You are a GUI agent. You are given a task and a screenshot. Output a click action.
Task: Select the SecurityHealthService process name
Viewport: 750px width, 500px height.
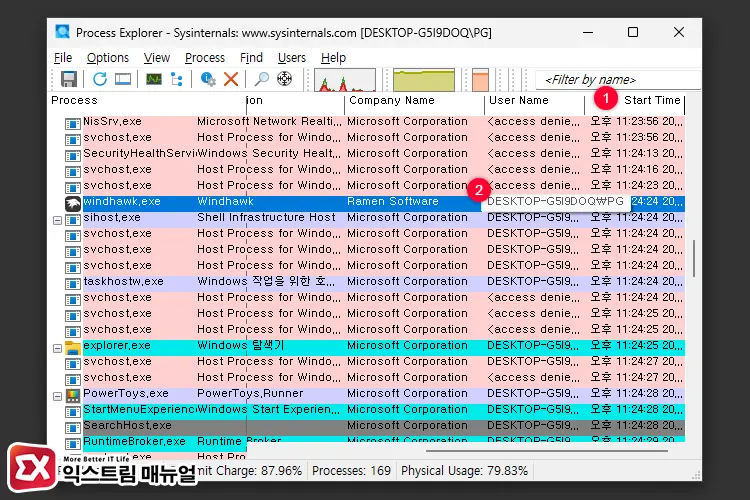(140, 154)
